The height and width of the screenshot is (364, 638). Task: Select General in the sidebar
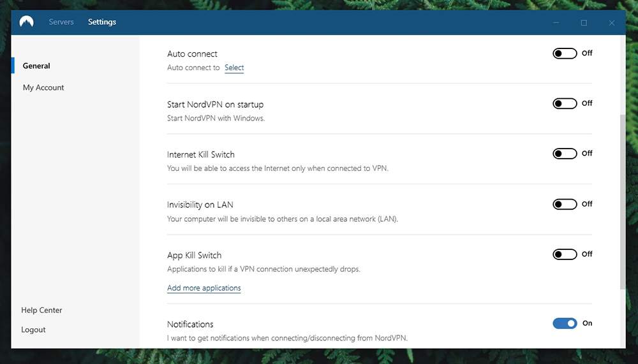[36, 66]
